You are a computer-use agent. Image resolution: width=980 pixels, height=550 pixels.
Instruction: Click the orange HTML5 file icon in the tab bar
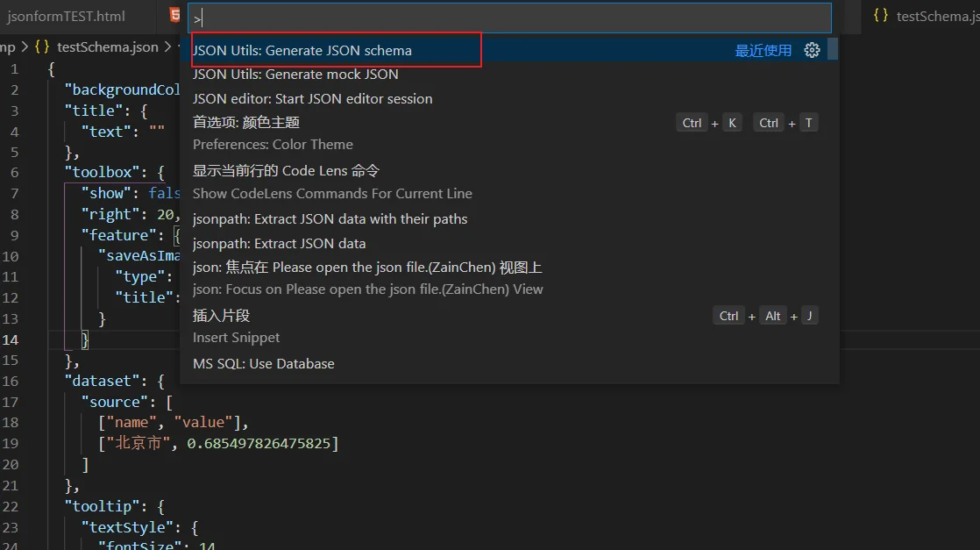pos(175,15)
